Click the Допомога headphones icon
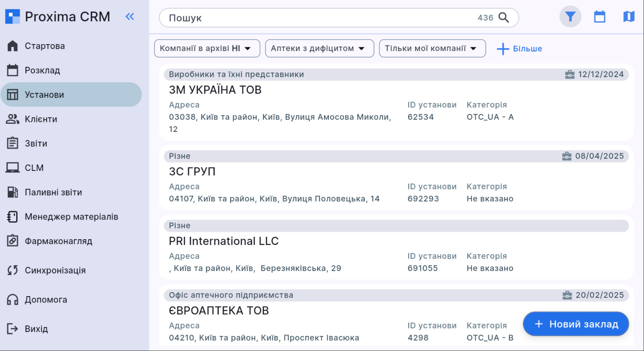 [x=13, y=300]
